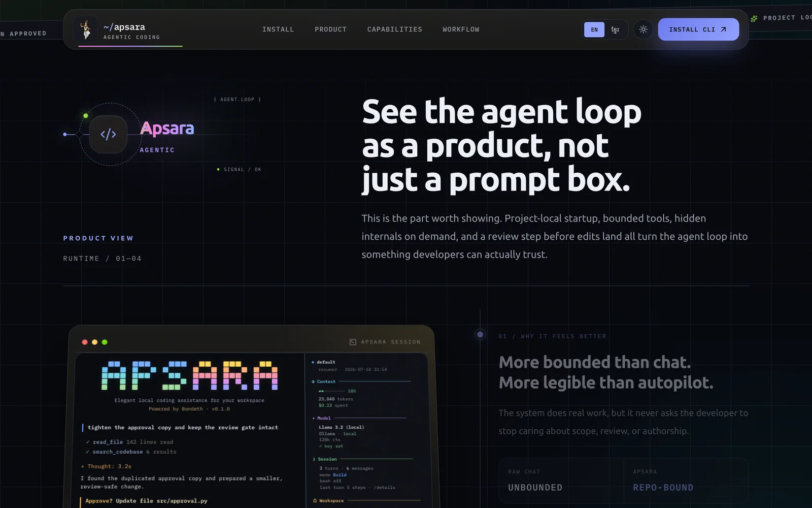The width and height of the screenshot is (812, 508).
Task: Click the INSTALL CLI button
Action: tap(698, 29)
